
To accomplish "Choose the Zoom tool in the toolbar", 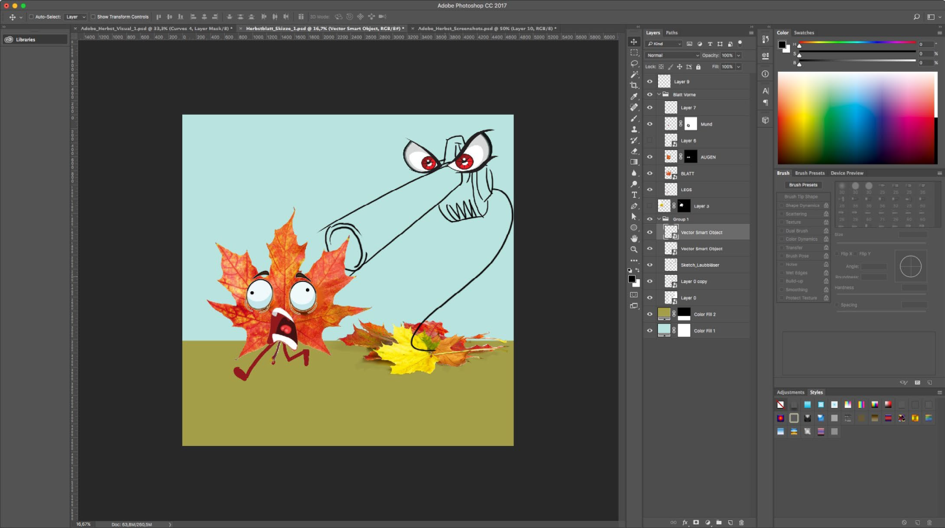I will [x=634, y=249].
